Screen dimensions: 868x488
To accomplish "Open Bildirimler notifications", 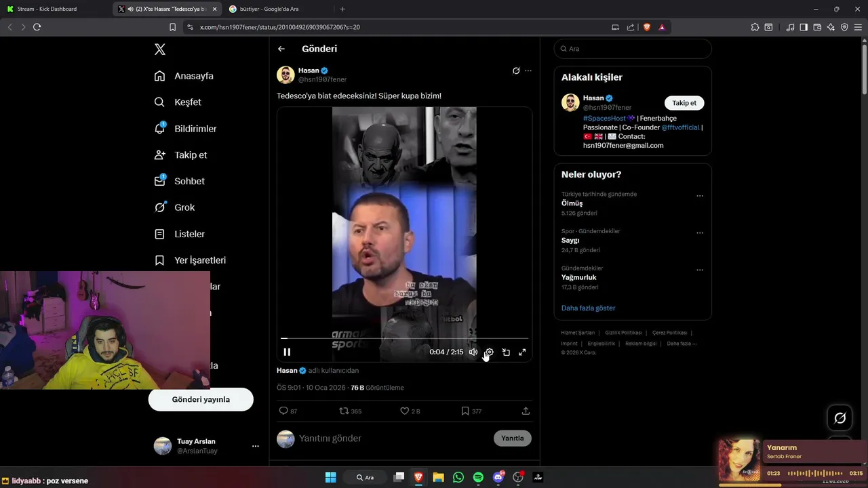I will (185, 129).
